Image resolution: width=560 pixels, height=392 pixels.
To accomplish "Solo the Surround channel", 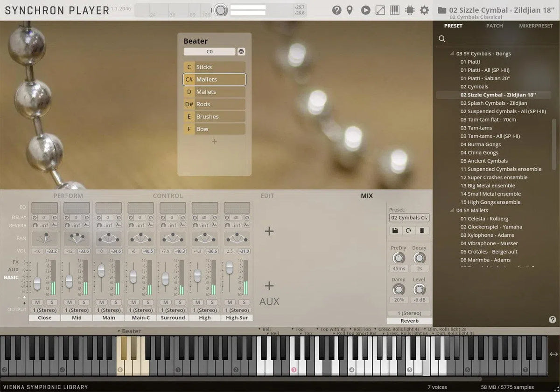I will (x=179, y=302).
